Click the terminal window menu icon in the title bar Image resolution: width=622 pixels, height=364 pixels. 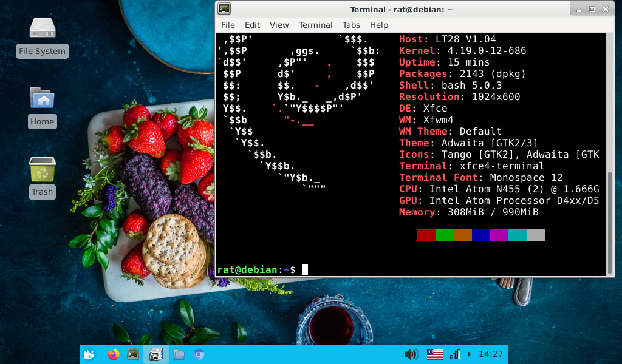tap(224, 8)
